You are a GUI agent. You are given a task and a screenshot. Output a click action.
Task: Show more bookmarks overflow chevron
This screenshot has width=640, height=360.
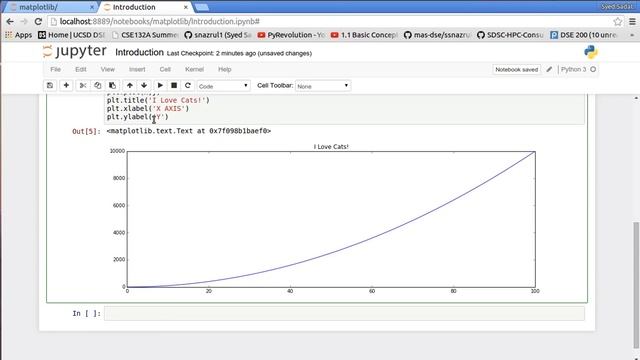click(632, 35)
